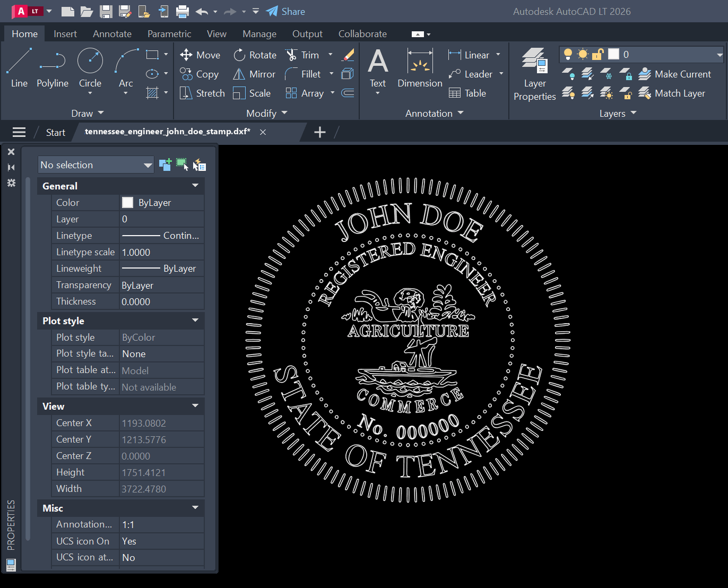Click the Rectangle draw icon
Viewport: 728px width, 588px height.
152,55
